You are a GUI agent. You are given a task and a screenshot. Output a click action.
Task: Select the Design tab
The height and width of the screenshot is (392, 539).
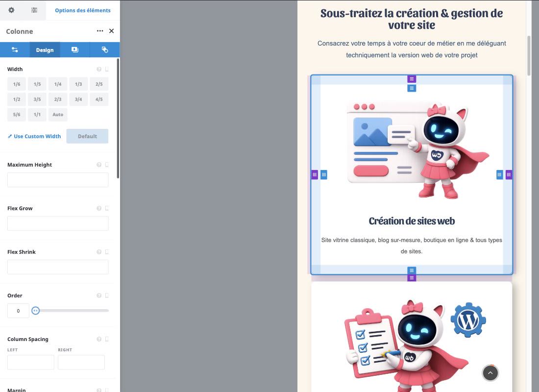pos(45,50)
